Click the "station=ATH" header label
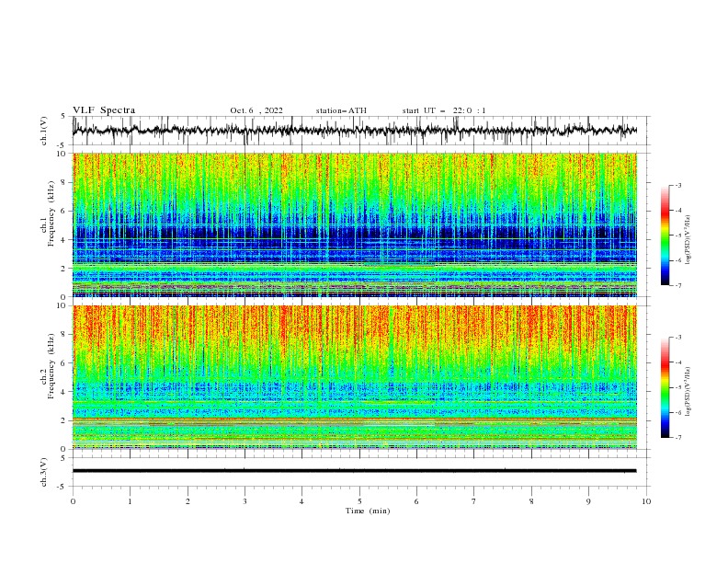The height and width of the screenshot is (563, 728). point(341,110)
